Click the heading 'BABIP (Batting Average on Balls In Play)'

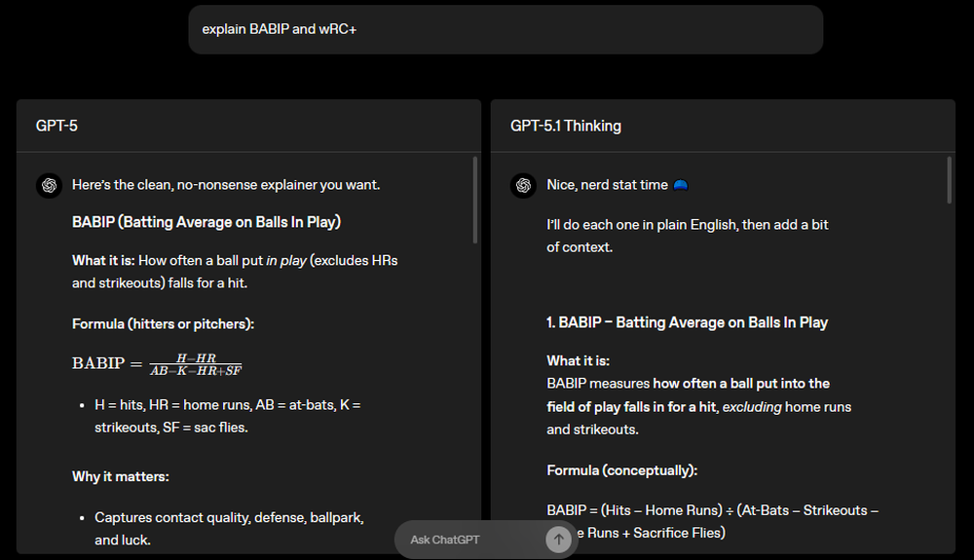pos(206,222)
